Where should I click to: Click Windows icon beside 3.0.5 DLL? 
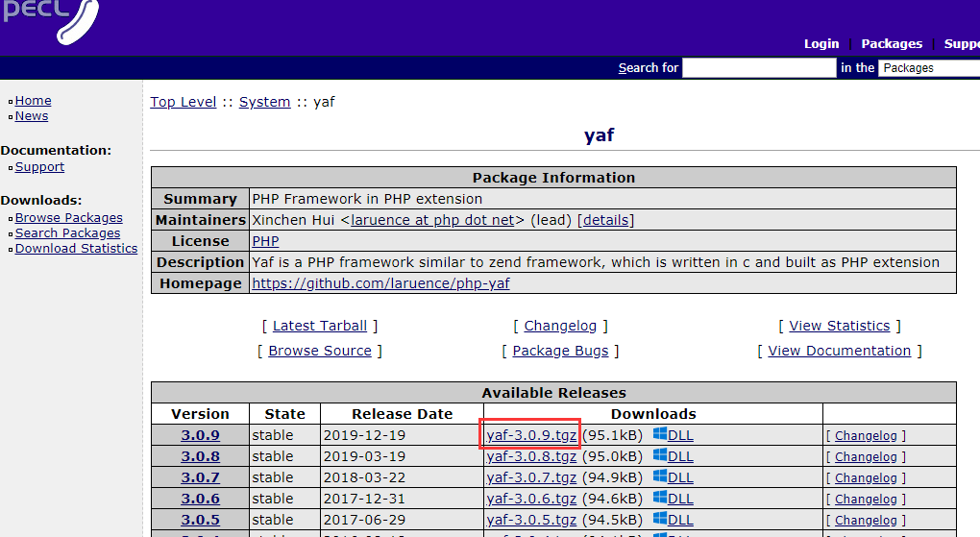tap(659, 519)
